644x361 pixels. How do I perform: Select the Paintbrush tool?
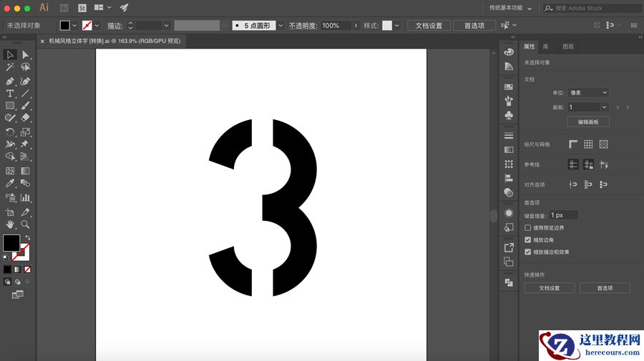pyautogui.click(x=26, y=106)
